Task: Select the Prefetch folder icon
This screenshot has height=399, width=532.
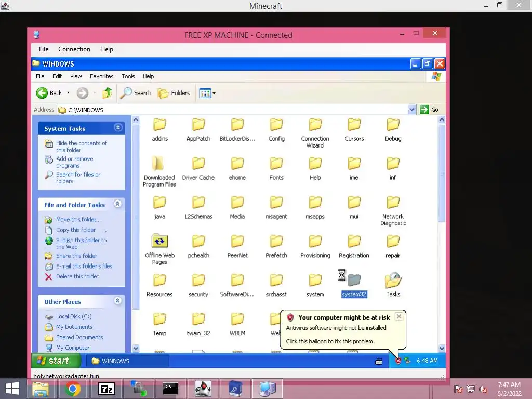Action: click(276, 242)
